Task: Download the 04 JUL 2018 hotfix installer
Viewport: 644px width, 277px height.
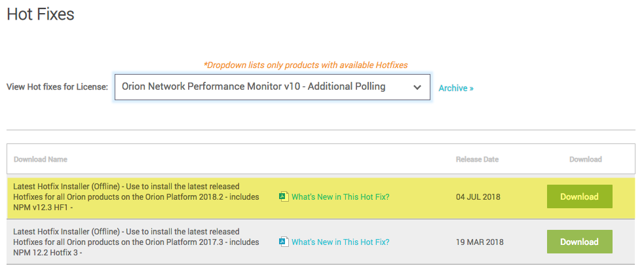Action: click(x=579, y=196)
